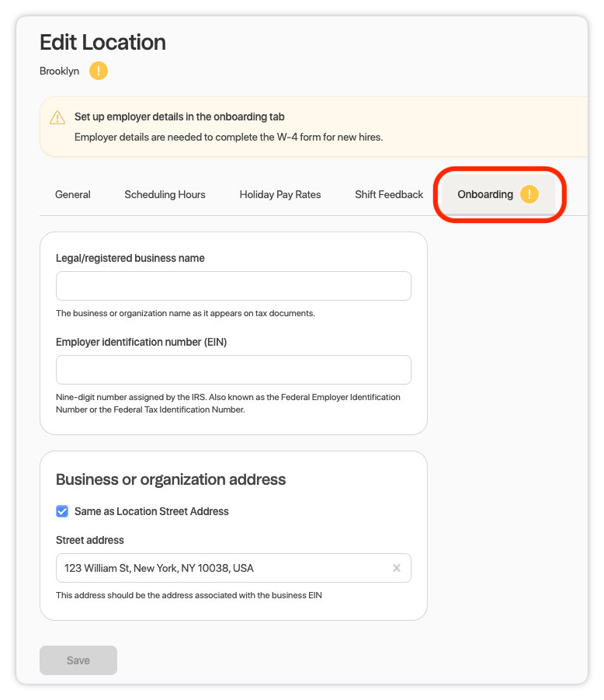Switch to the General tab

point(73,194)
